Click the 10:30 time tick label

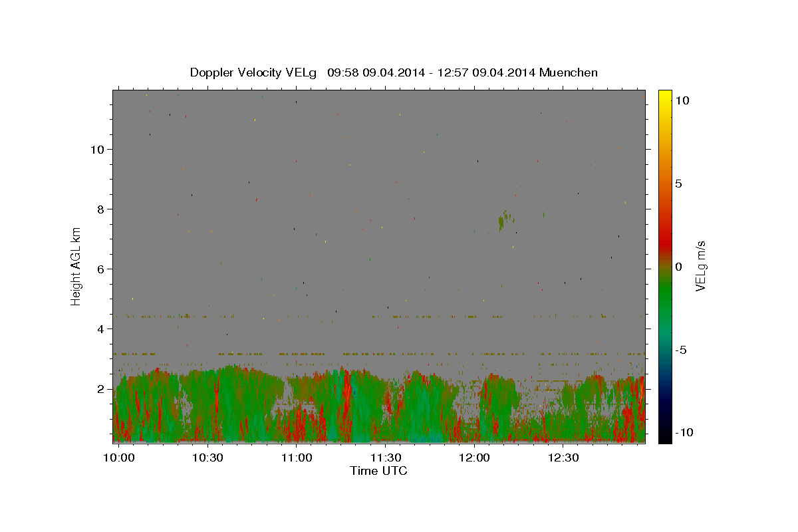207,458
